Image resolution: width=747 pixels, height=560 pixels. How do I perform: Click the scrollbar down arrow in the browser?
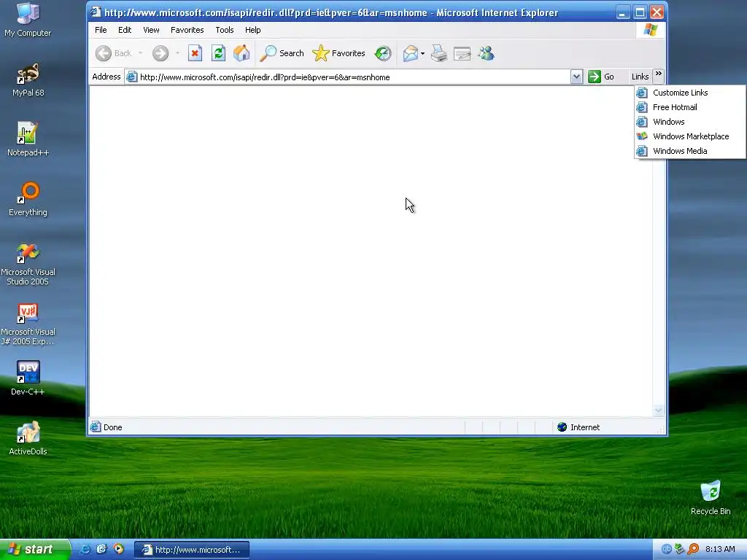click(659, 411)
